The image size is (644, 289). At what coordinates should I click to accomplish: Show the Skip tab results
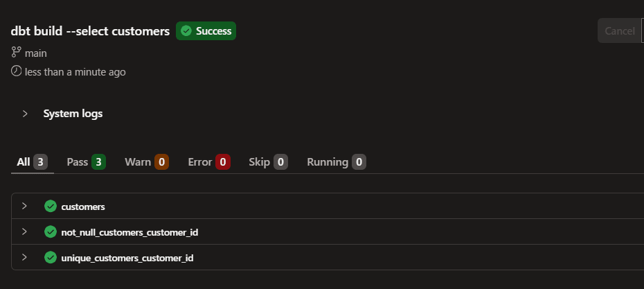point(268,162)
